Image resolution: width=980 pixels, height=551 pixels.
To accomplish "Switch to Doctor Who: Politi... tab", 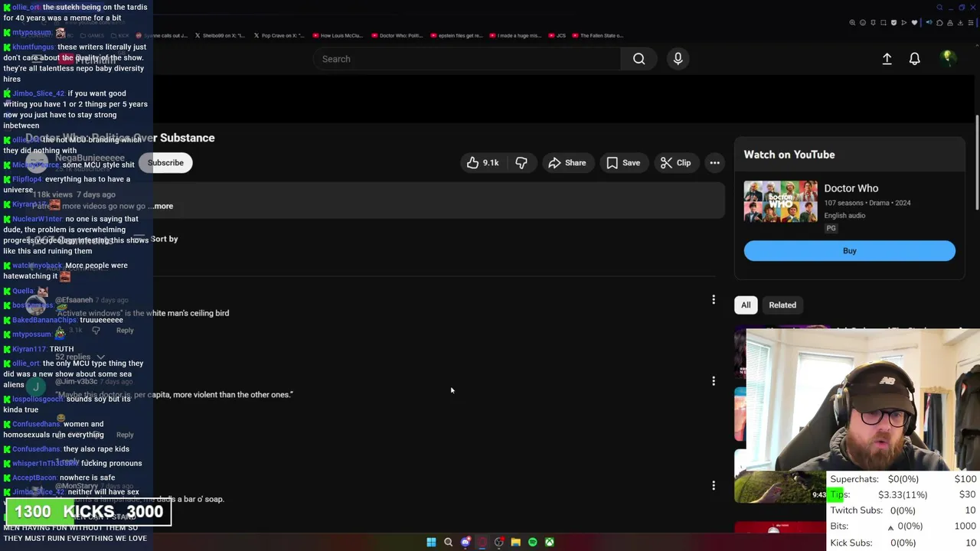I will 398,35.
